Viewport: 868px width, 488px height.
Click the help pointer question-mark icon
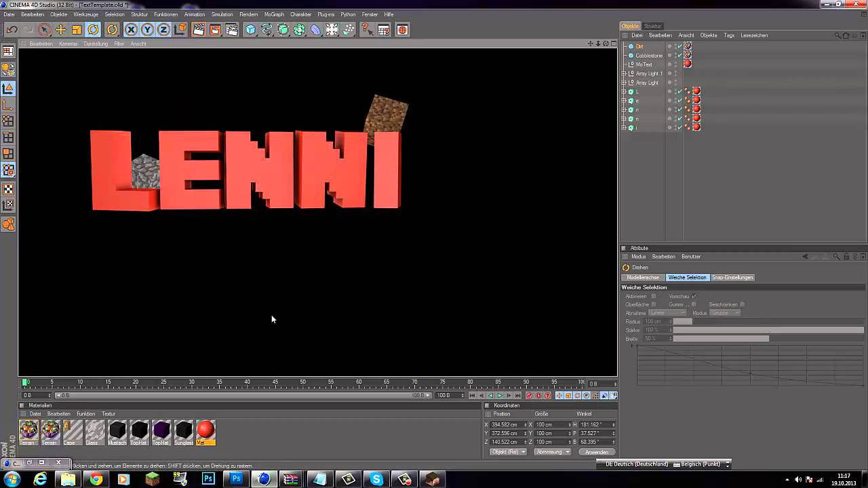point(367,30)
